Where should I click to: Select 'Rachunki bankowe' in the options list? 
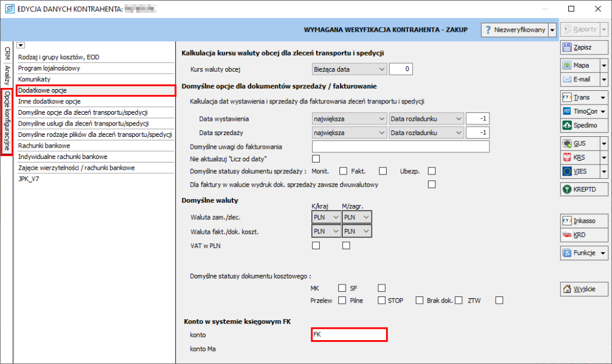click(x=44, y=145)
